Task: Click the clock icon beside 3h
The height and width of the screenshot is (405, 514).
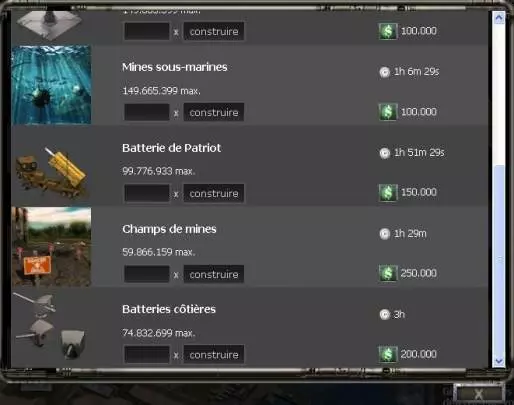Action: 384,315
